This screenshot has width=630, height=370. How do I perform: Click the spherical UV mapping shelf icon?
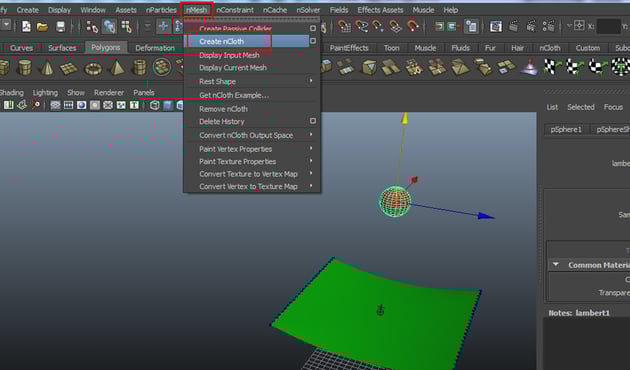597,67
